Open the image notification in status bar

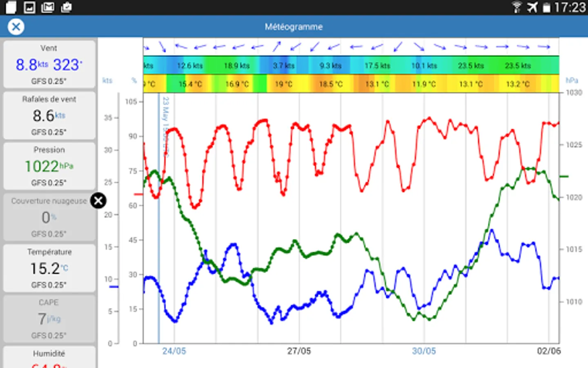click(x=30, y=7)
